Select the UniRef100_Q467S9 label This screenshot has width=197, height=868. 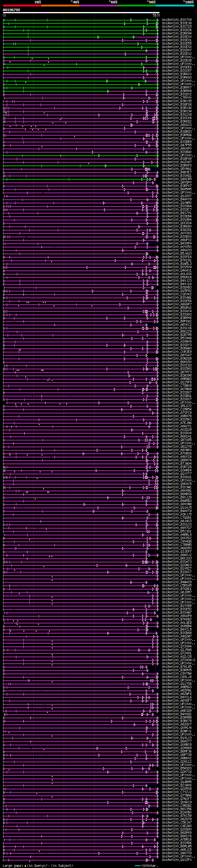tap(177, 853)
